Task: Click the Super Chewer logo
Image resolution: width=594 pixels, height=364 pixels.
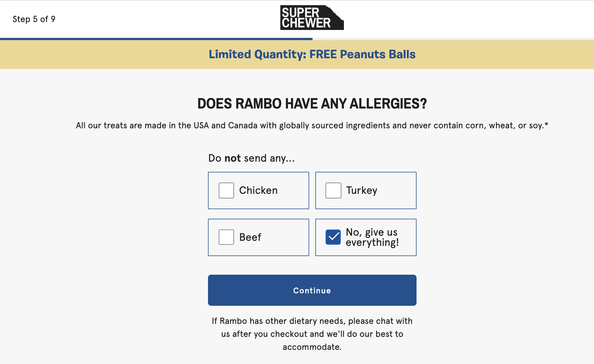Action: click(312, 18)
